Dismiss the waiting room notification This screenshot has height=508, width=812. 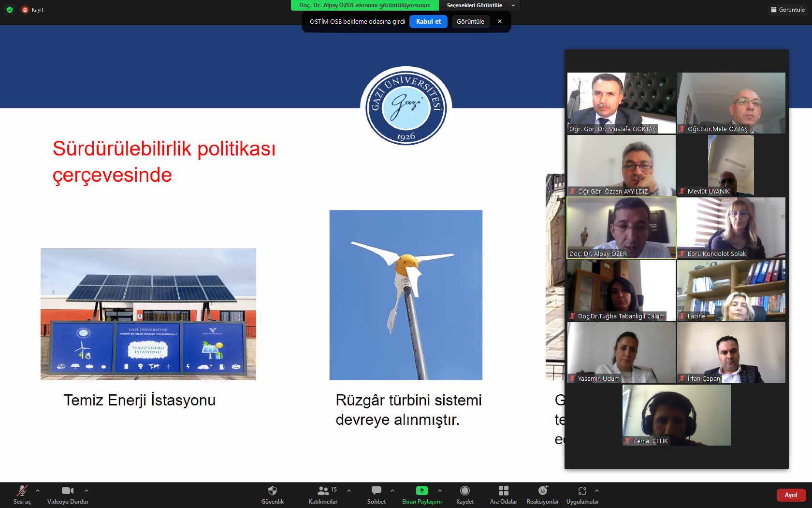point(500,21)
